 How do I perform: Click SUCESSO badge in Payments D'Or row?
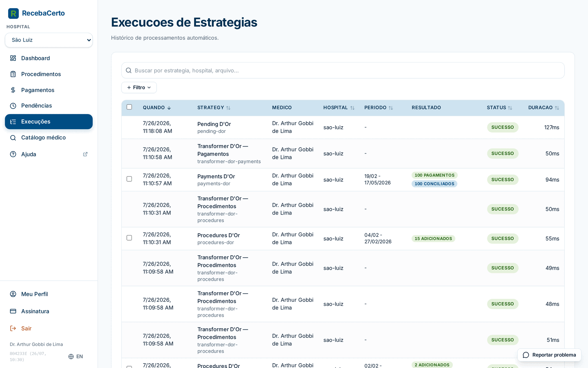click(x=503, y=180)
